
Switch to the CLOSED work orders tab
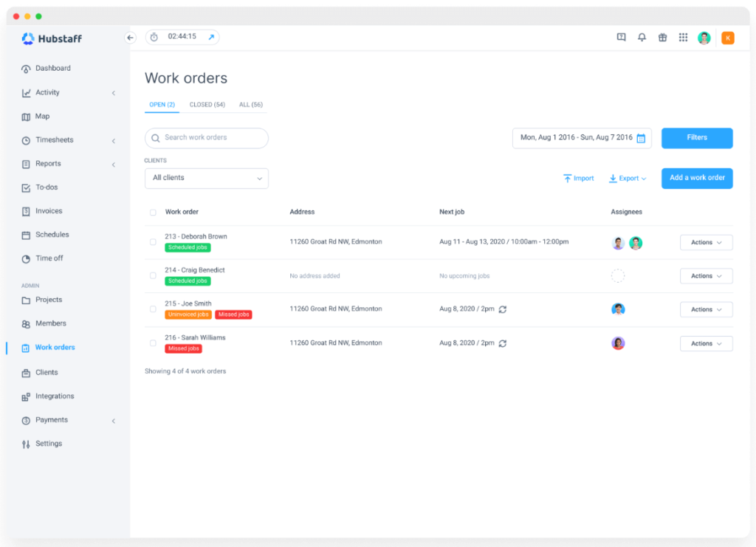coord(207,104)
